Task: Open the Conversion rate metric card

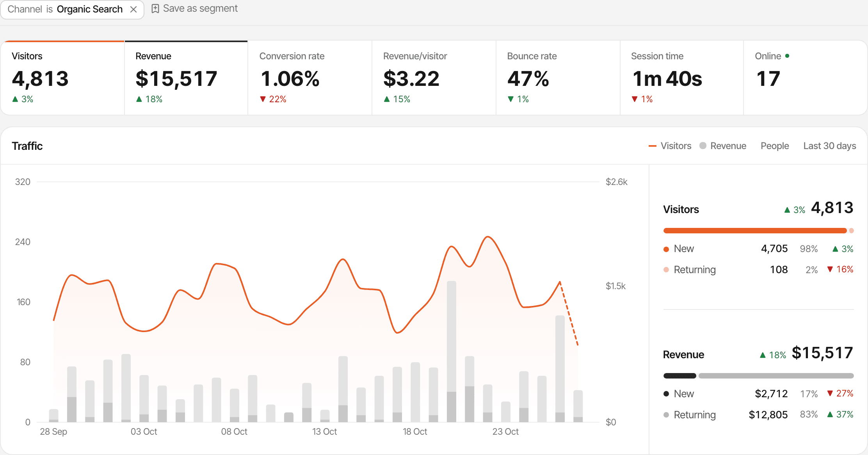Action: click(x=310, y=78)
